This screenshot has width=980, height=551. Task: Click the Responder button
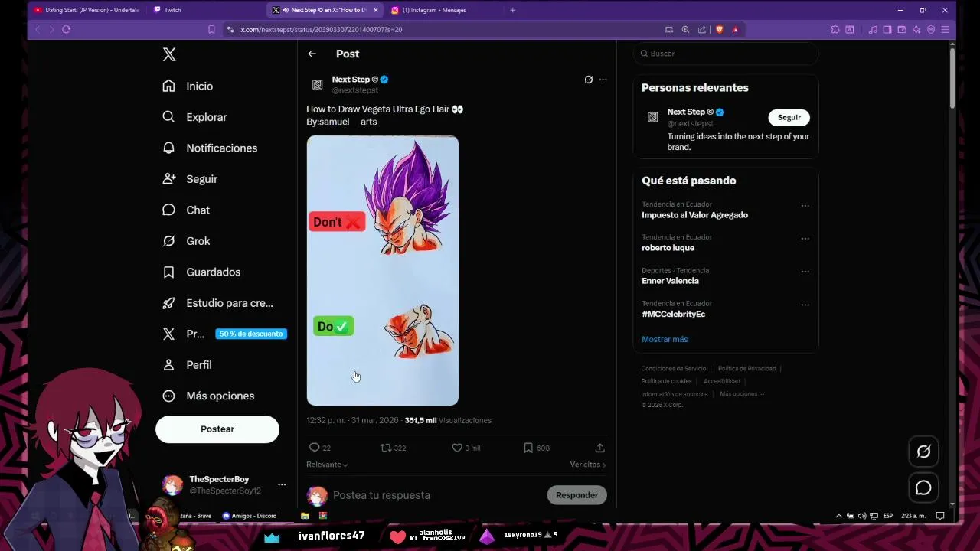click(577, 495)
